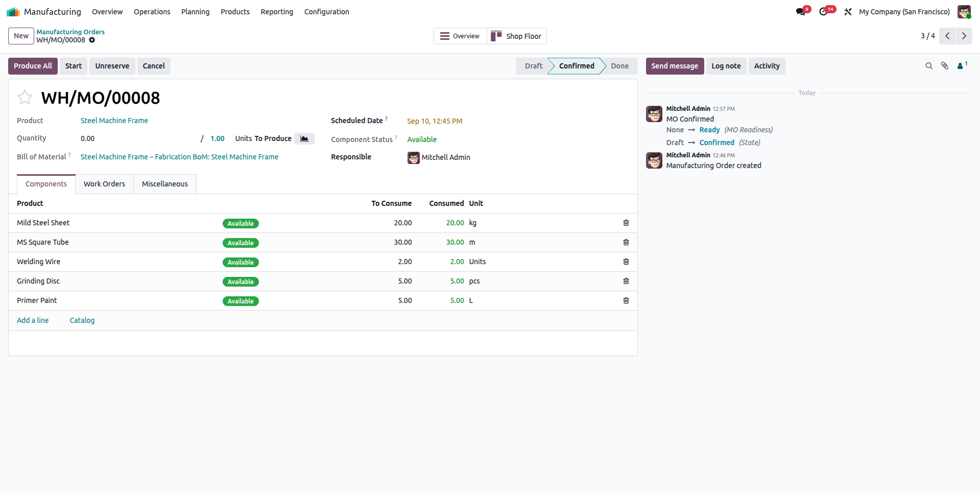Click Send message in chatter
Screen dimensions: 980x493
pos(675,66)
